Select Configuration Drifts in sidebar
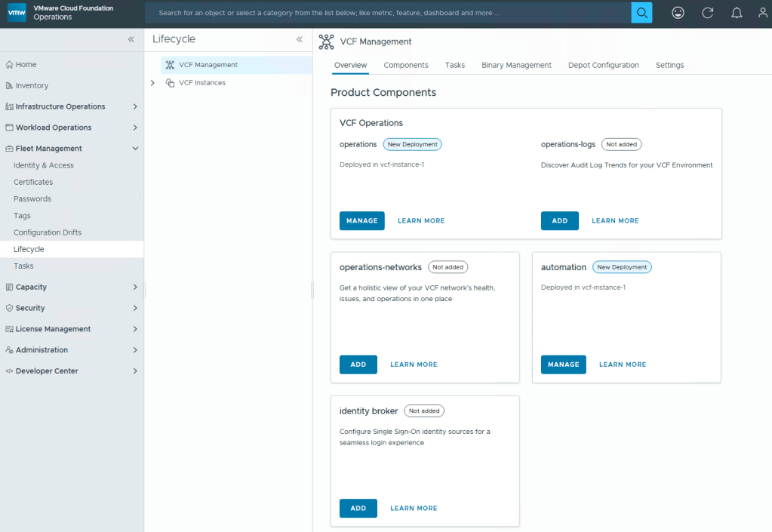Viewport: 772px width, 532px height. [48, 232]
